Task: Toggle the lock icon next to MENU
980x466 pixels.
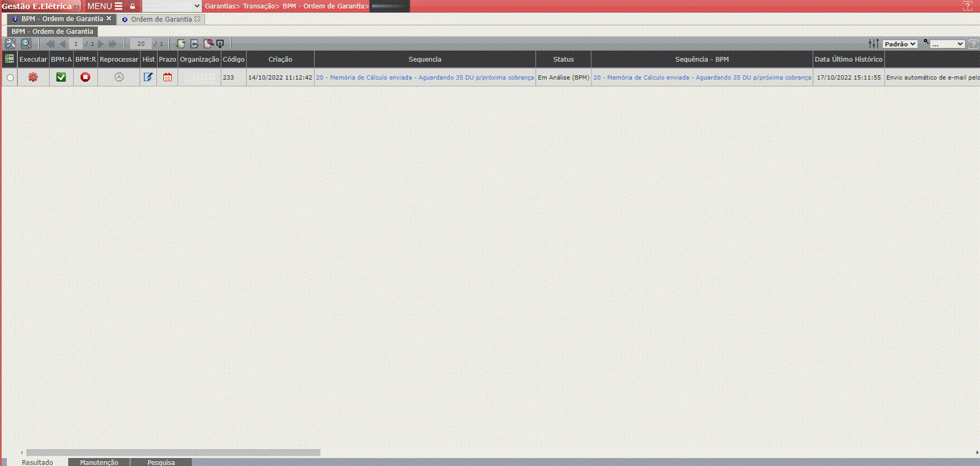Action: coord(133,6)
